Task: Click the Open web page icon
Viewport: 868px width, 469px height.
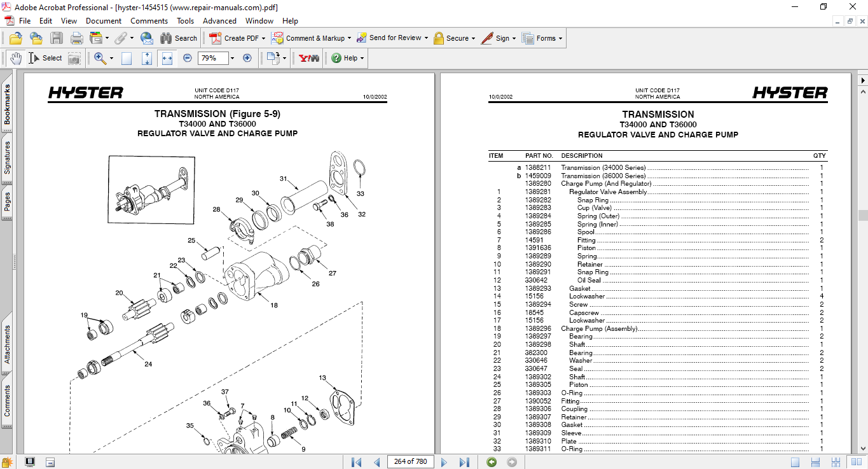Action: point(36,38)
